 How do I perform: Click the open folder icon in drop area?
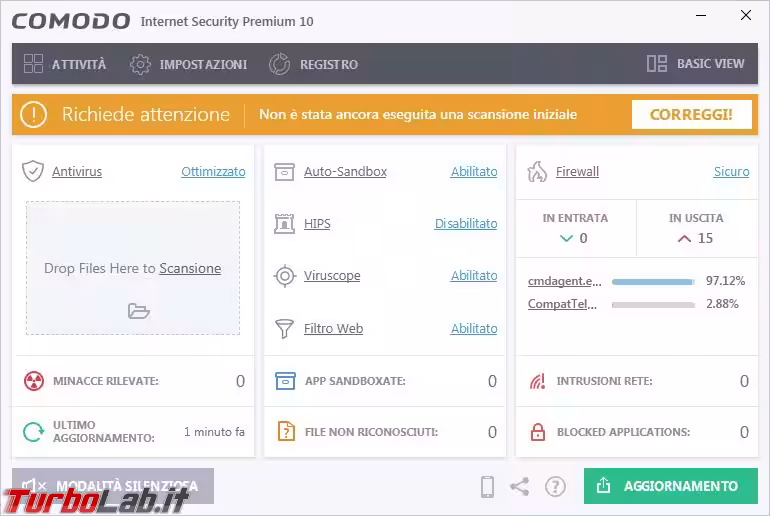[138, 311]
